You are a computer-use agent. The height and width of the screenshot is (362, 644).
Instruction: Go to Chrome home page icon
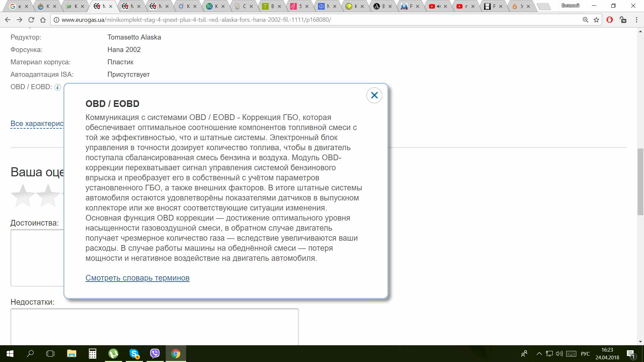tap(43, 20)
